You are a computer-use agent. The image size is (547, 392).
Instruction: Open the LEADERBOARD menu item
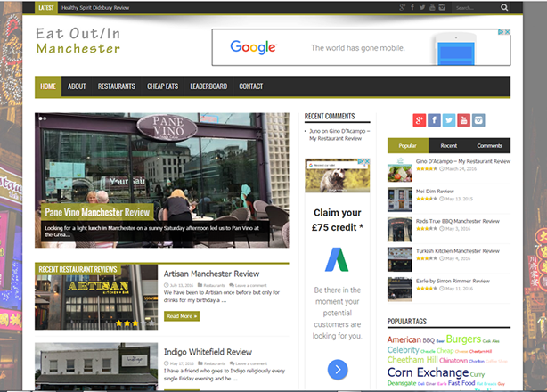208,86
